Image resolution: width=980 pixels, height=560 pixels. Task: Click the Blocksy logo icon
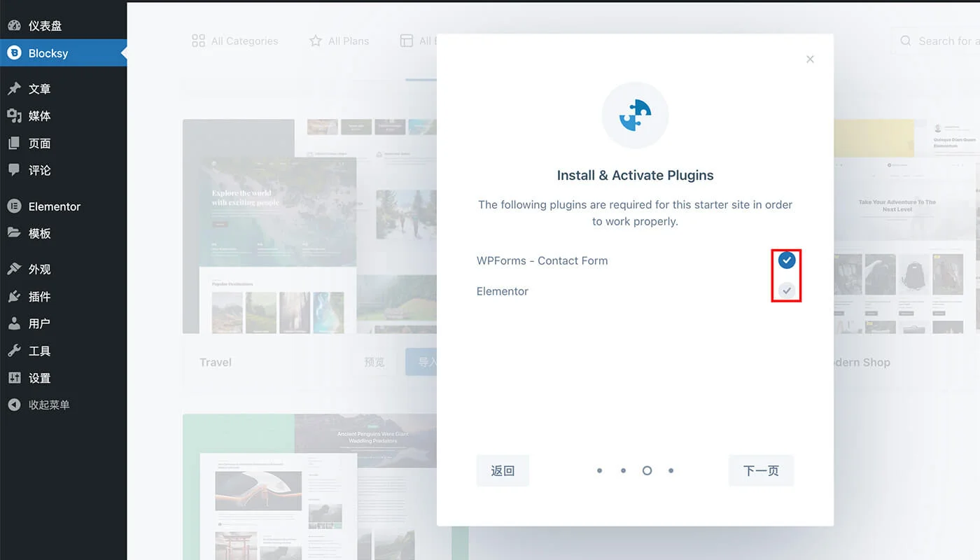[x=14, y=53]
